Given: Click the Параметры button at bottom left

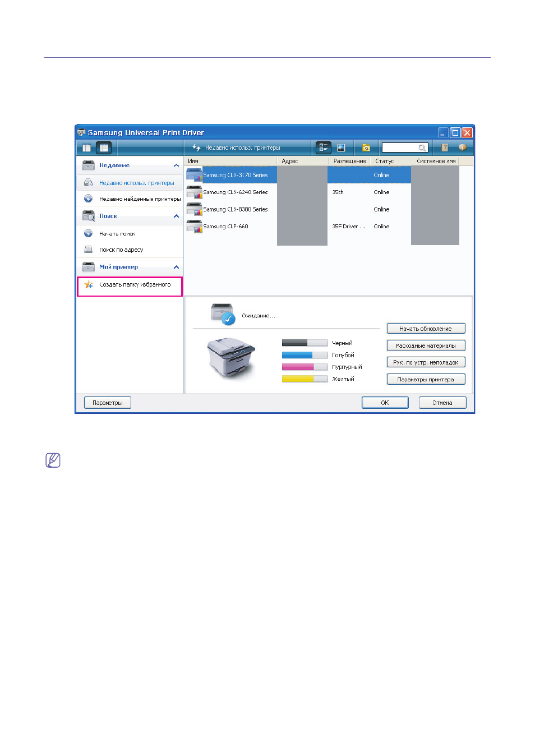Looking at the screenshot, I should (108, 403).
